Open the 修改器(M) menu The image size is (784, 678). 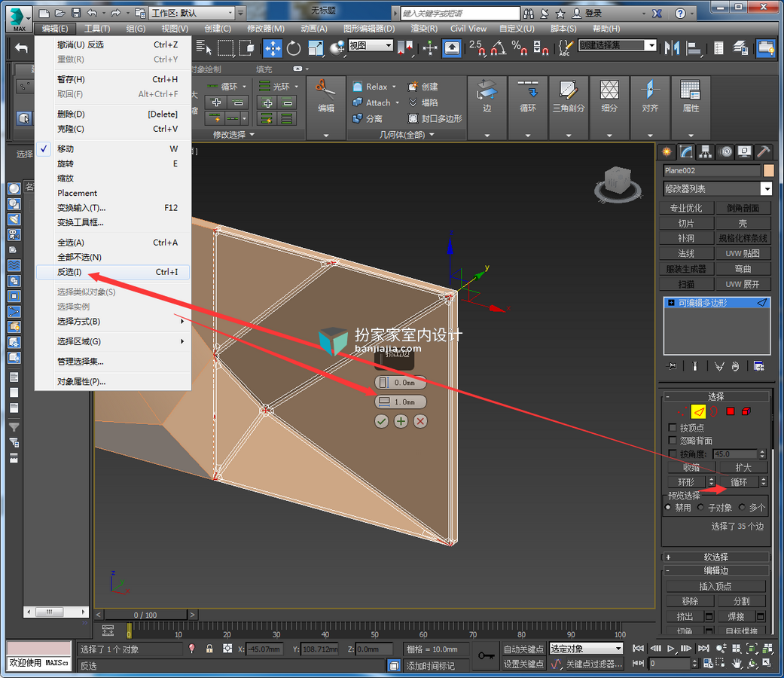(266, 29)
